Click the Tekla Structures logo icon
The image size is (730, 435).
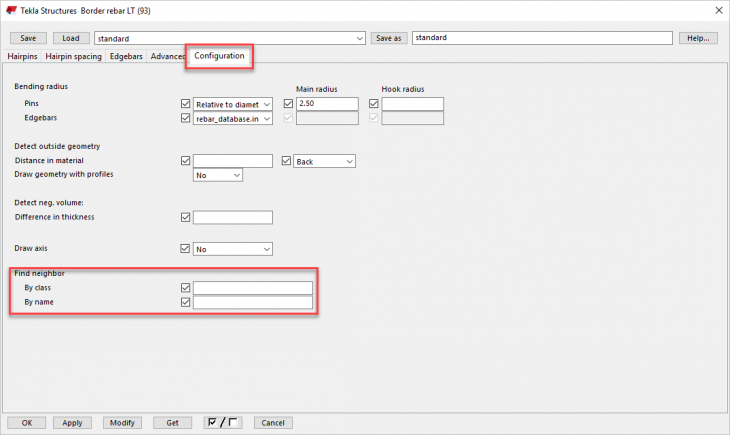[11, 10]
